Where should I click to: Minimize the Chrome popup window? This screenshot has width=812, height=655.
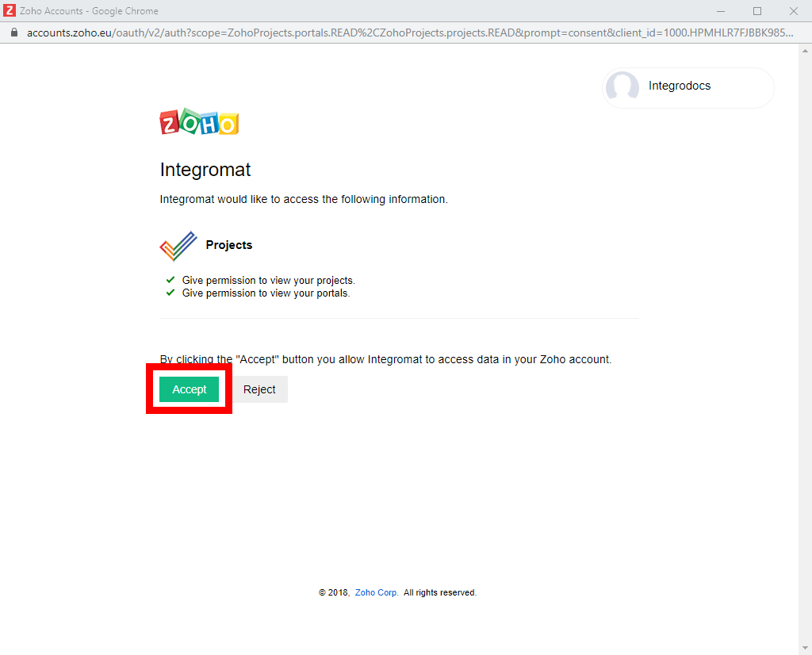[720, 11]
